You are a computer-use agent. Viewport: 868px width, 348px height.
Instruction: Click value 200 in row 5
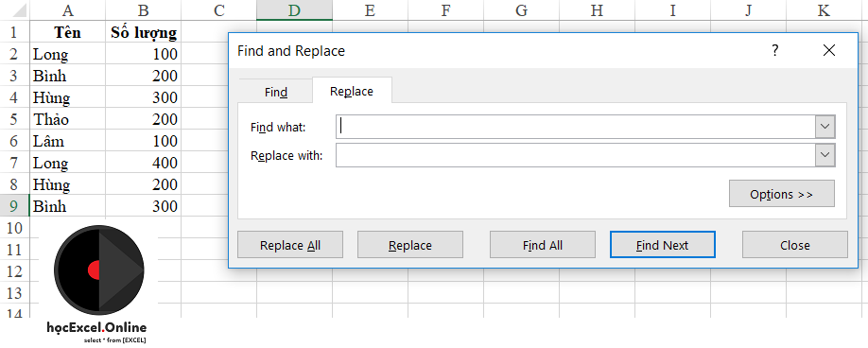pos(144,119)
